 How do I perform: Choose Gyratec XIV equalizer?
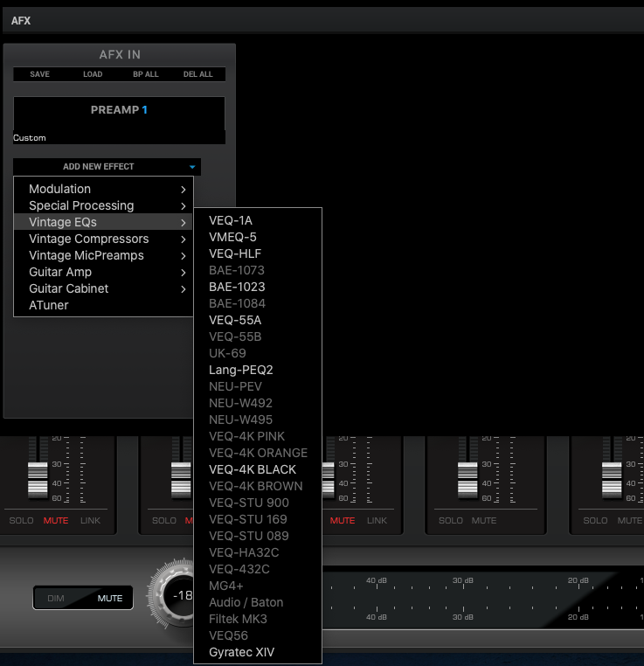tap(258, 651)
